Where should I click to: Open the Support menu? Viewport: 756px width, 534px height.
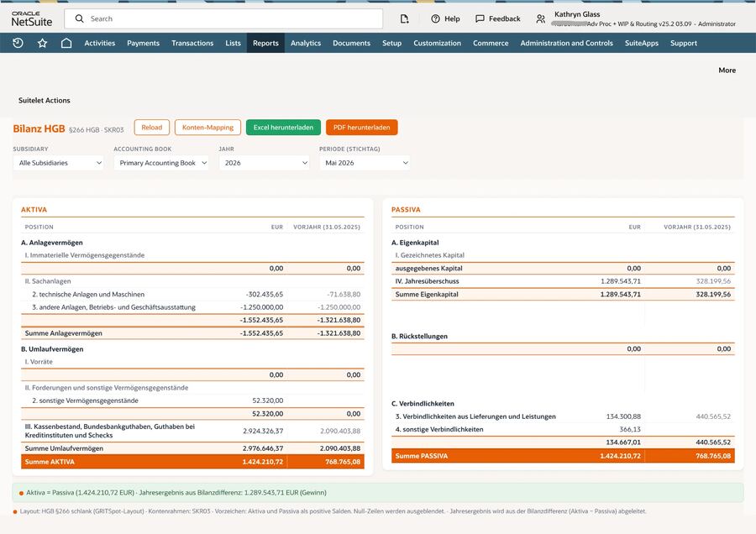coord(684,43)
